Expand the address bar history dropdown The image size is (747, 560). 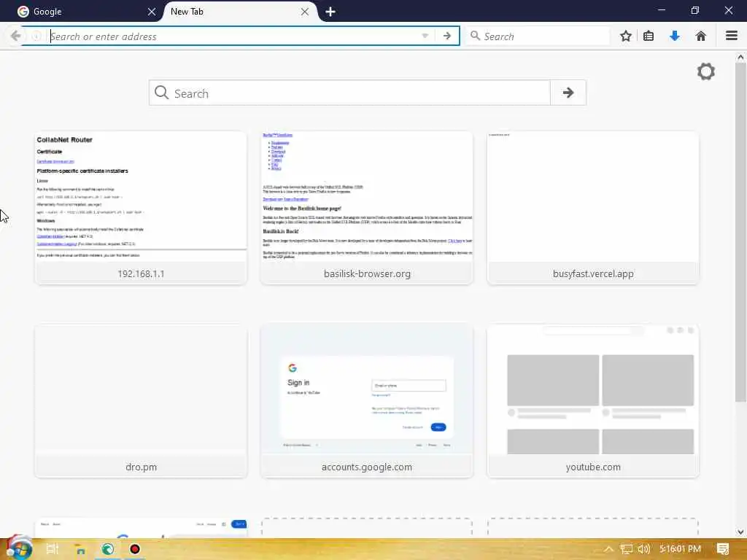click(x=425, y=36)
